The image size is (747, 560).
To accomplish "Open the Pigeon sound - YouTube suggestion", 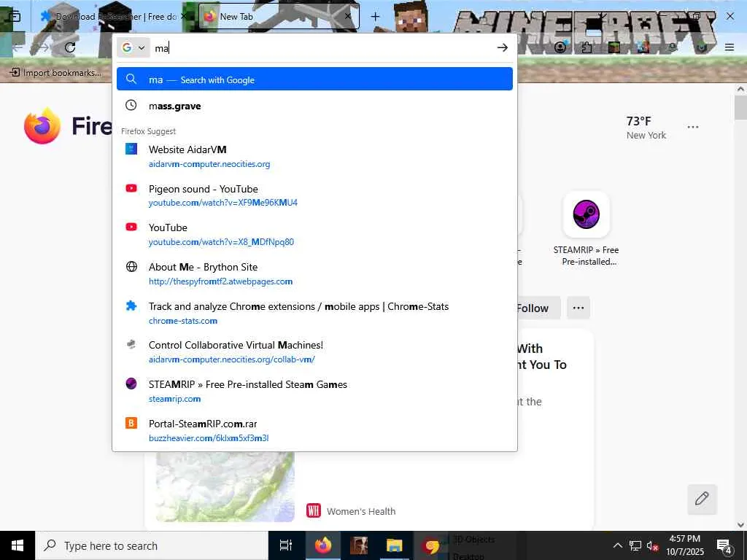I will pyautogui.click(x=314, y=195).
